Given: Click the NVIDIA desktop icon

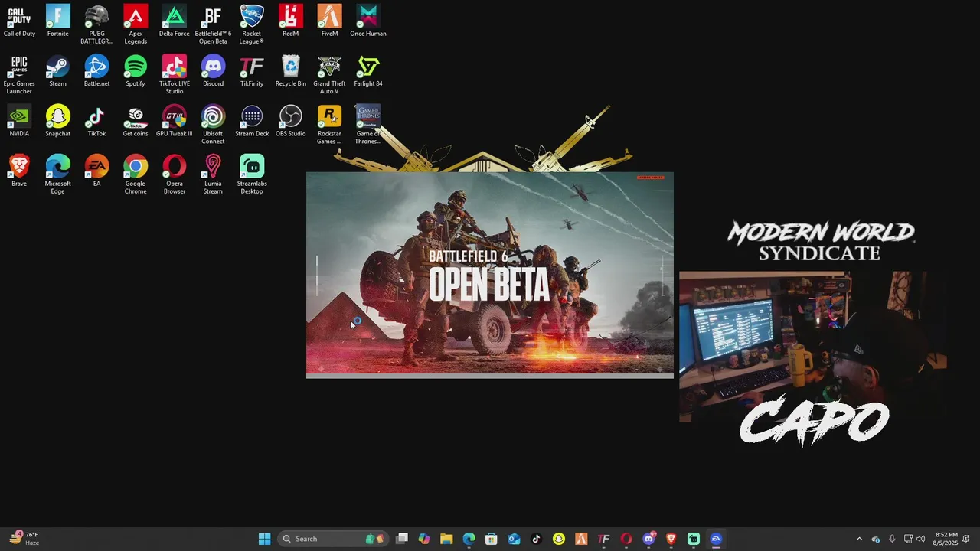Looking at the screenshot, I should (x=19, y=120).
